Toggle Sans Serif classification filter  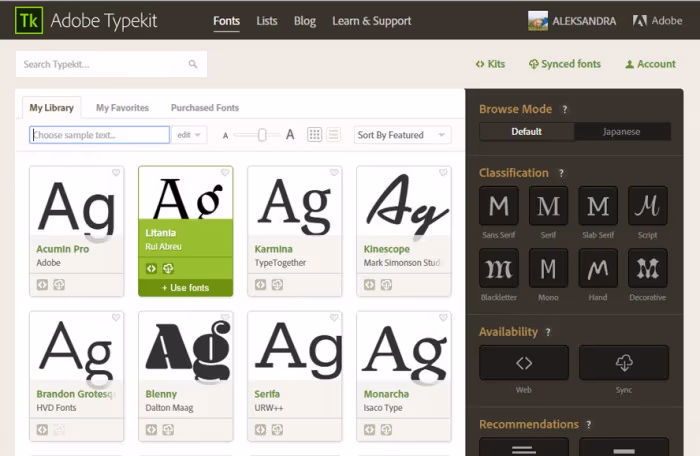(x=499, y=206)
